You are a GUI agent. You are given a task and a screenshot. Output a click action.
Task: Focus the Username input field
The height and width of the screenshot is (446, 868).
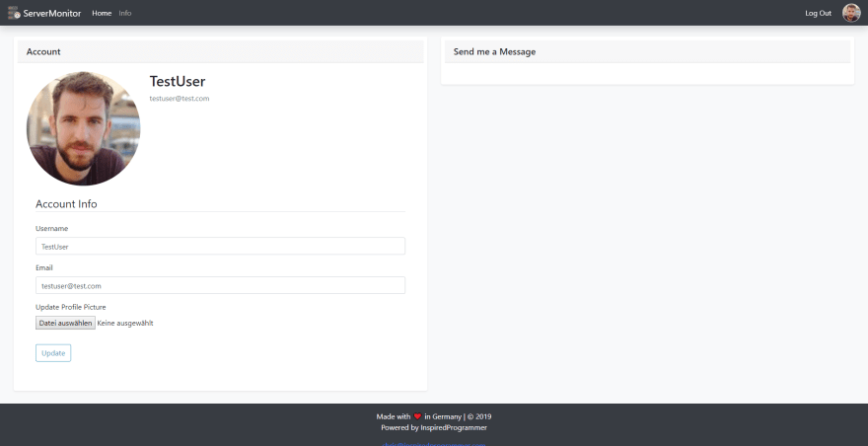coord(220,246)
